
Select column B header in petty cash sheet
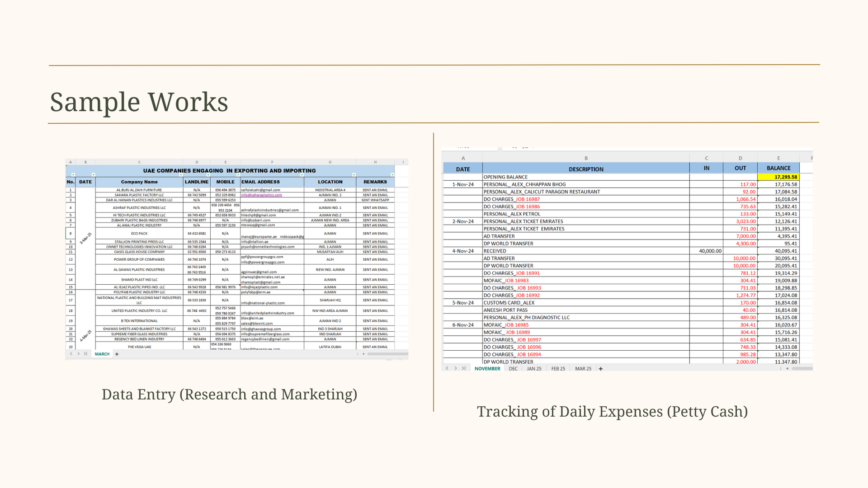(x=586, y=158)
